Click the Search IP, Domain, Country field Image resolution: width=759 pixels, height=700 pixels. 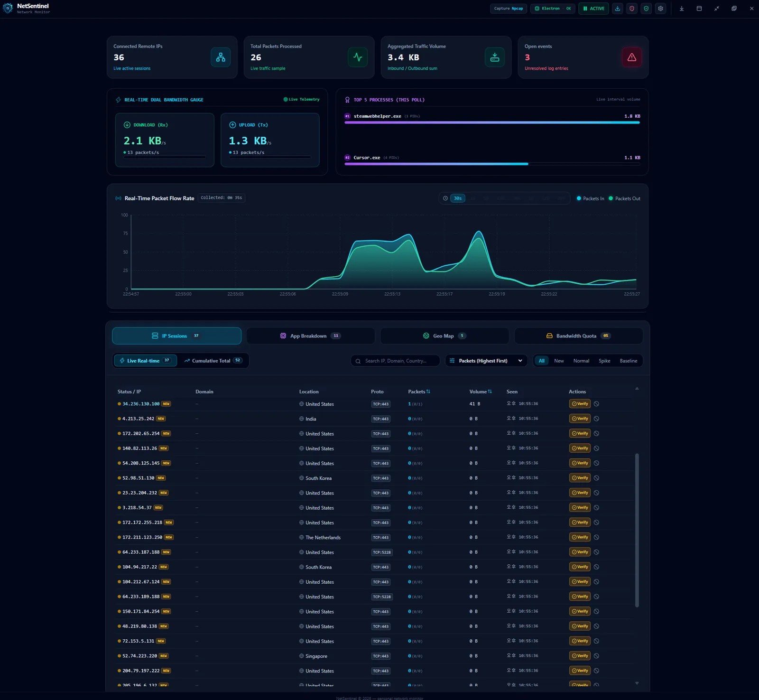(x=395, y=361)
